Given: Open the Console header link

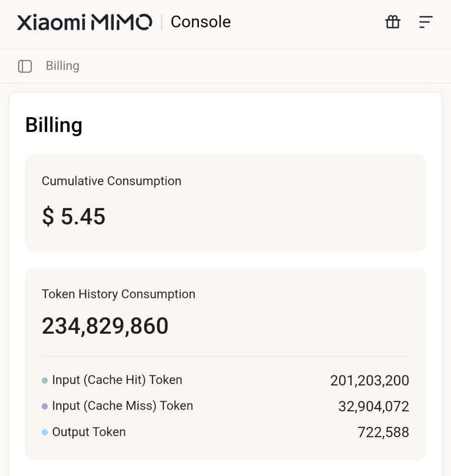Looking at the screenshot, I should (x=201, y=22).
